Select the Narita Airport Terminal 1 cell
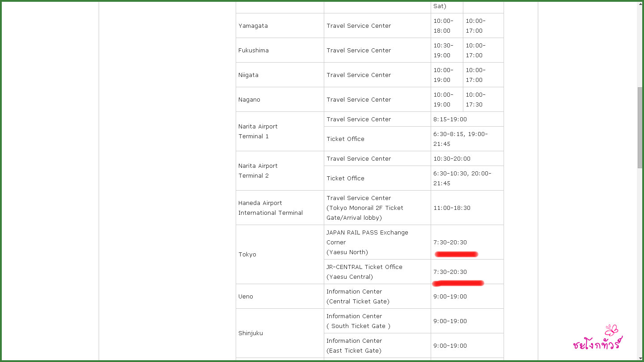 (280, 131)
